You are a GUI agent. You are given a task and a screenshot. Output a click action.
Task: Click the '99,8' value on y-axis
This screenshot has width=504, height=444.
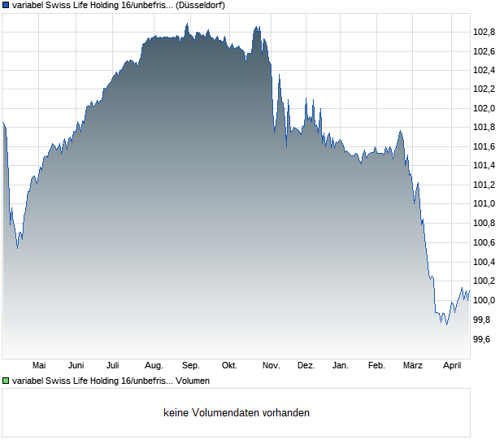coord(482,320)
